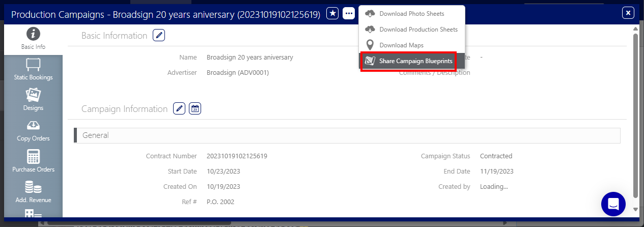Open the Copy Orders sidebar section
644x227 pixels.
coord(33,131)
